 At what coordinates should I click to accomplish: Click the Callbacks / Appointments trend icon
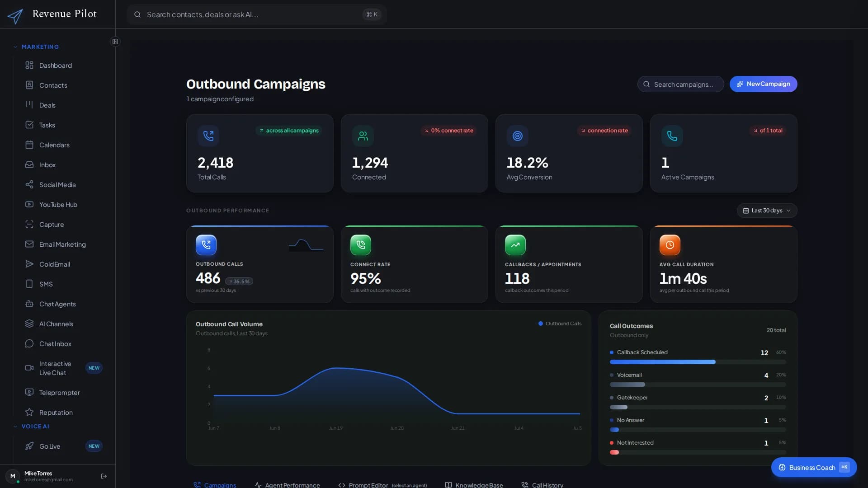point(515,245)
